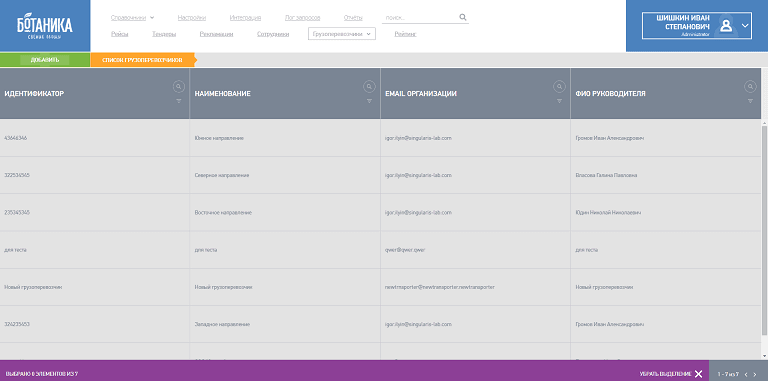Expand user profile chevron menu
This screenshot has height=381, width=768.
745,25
